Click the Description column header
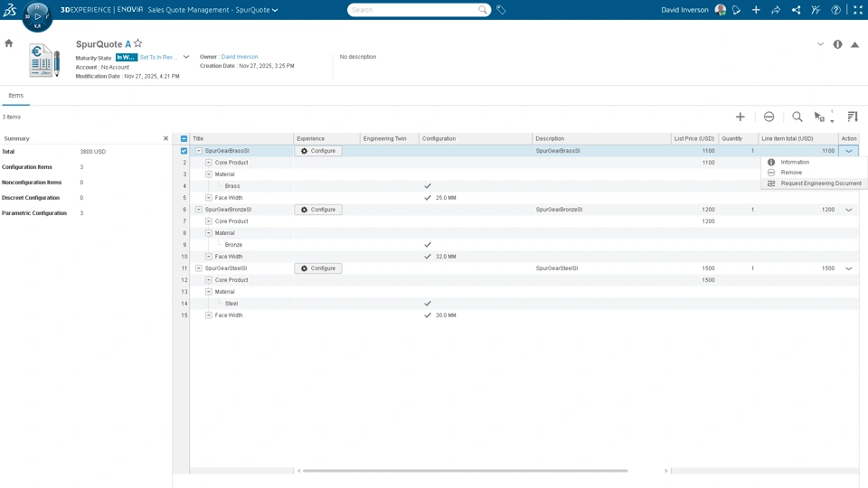The image size is (868, 488). [x=601, y=138]
